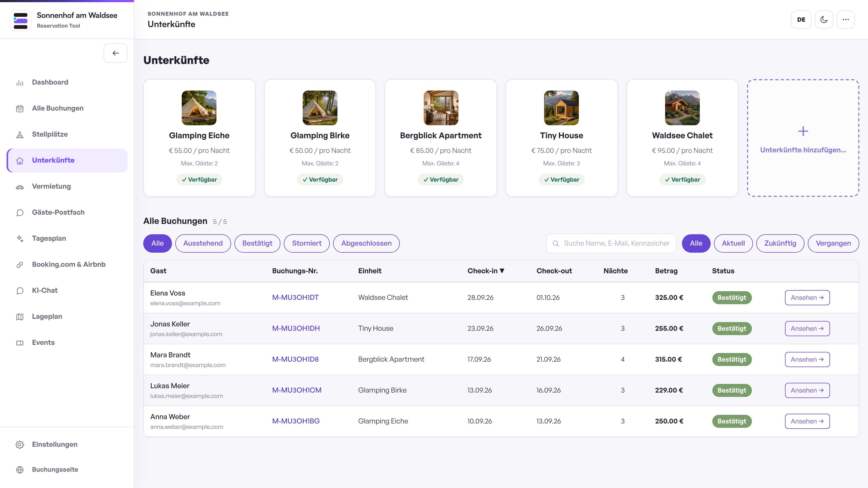Click the Lageplan map icon
The height and width of the screenshot is (488, 868).
(x=20, y=317)
